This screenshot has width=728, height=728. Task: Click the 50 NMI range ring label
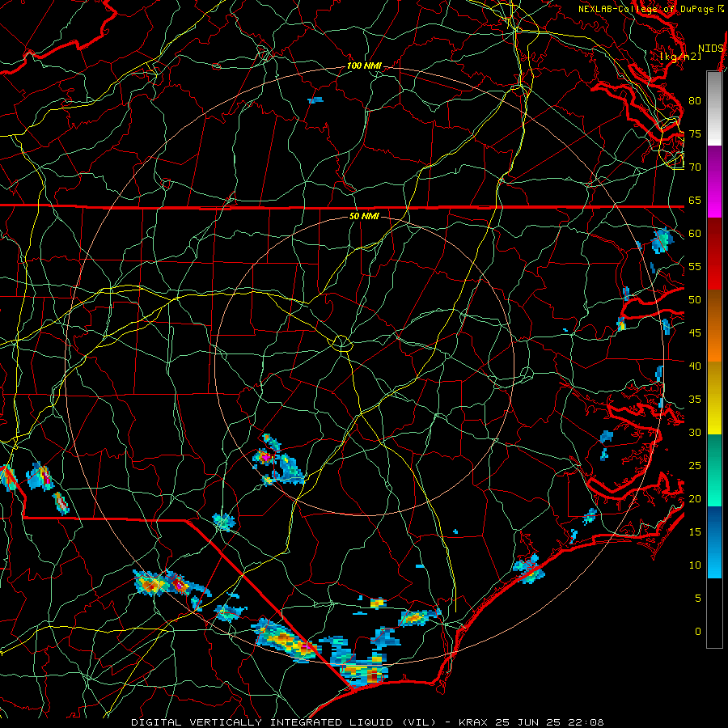[x=364, y=216]
